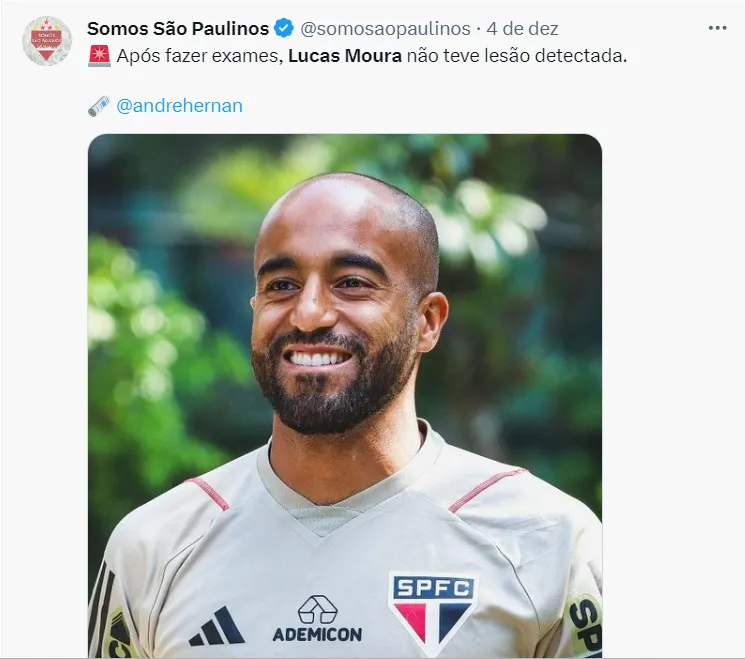Click the rolled newspaper emoji

point(99,106)
